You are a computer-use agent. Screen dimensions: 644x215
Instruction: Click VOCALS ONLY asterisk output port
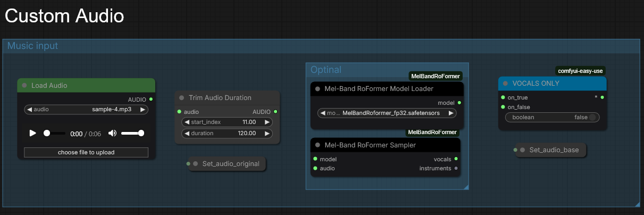click(x=602, y=97)
